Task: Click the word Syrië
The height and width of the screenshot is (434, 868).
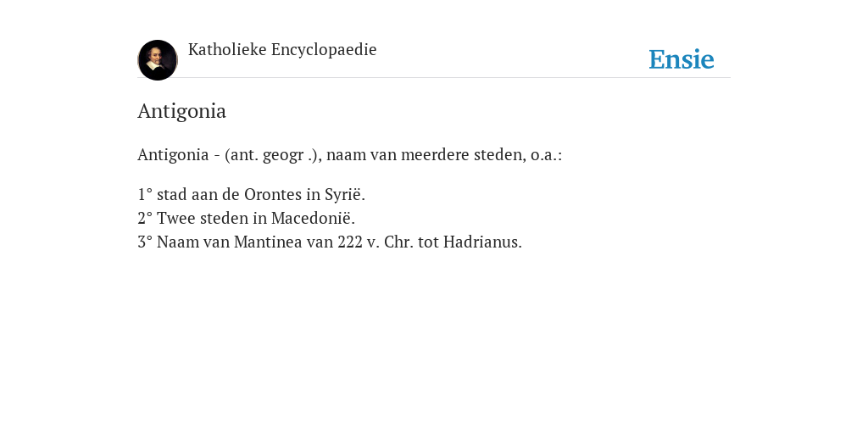Action: pyautogui.click(x=345, y=195)
